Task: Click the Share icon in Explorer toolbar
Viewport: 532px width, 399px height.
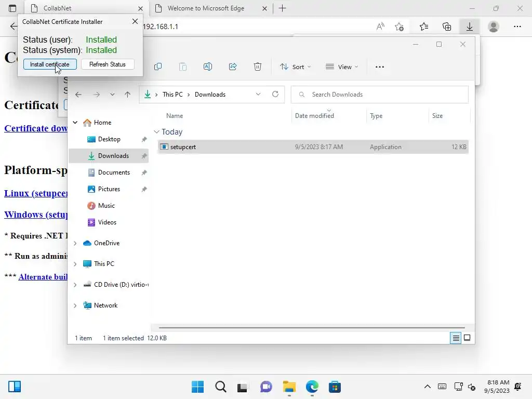Action: click(233, 67)
